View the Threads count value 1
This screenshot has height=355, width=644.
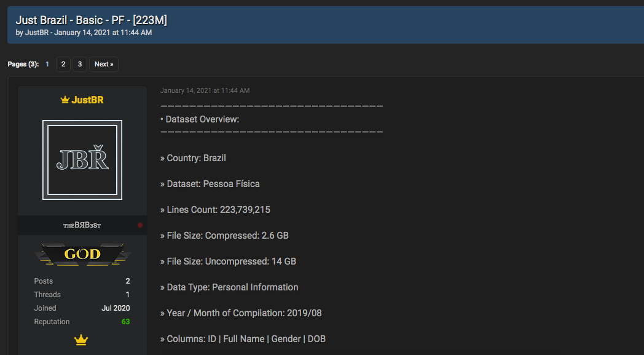click(x=127, y=295)
